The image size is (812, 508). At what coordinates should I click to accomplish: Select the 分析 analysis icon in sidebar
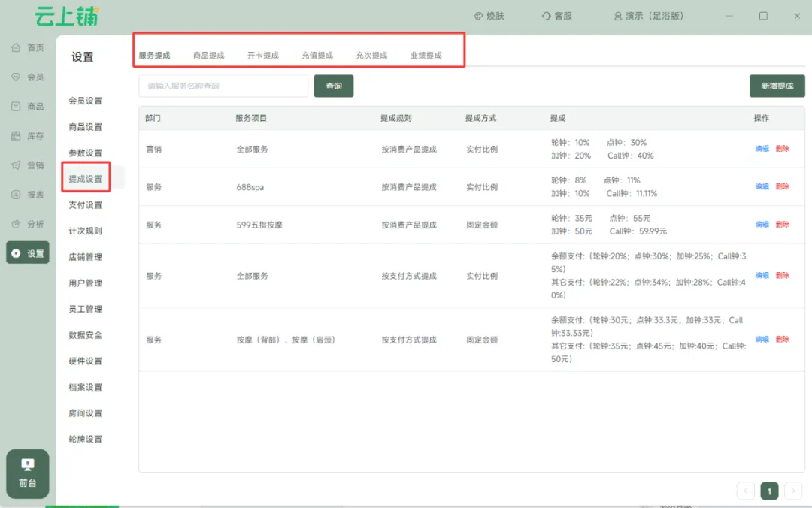coord(16,224)
